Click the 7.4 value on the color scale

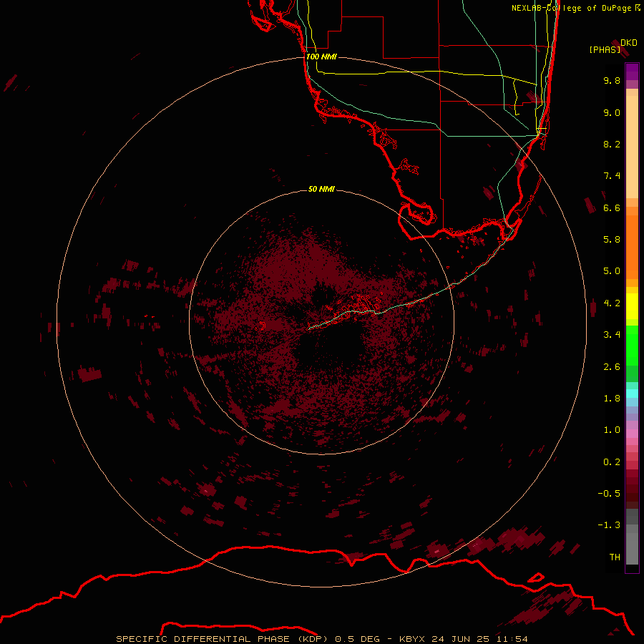612,176
